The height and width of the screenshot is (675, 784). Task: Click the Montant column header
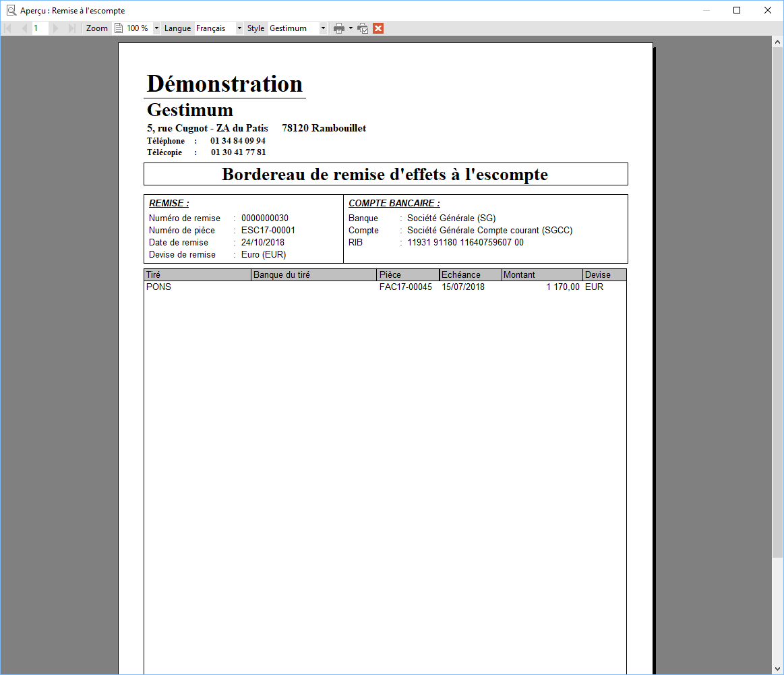[542, 275]
